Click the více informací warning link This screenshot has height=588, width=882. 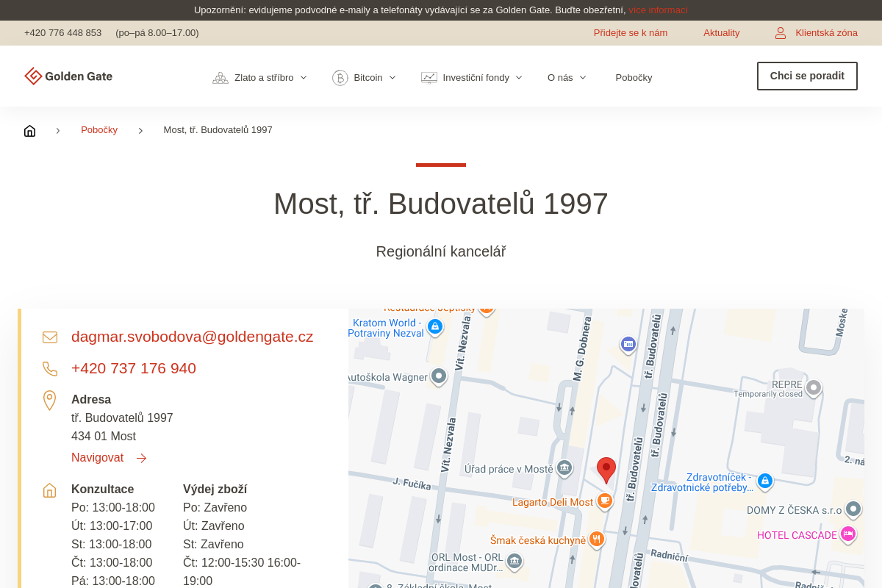coord(658,10)
